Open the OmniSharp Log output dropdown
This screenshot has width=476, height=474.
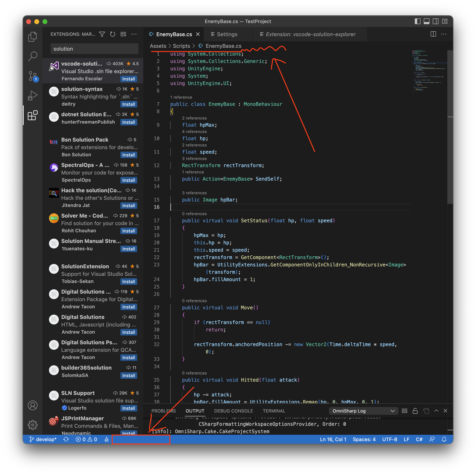pyautogui.click(x=363, y=411)
